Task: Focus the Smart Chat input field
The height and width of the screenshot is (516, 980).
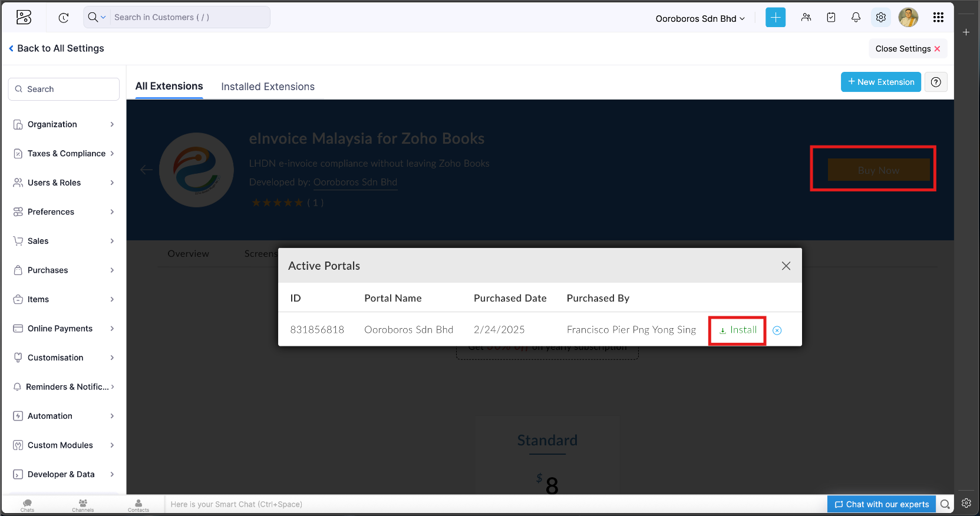Action: tap(495, 504)
